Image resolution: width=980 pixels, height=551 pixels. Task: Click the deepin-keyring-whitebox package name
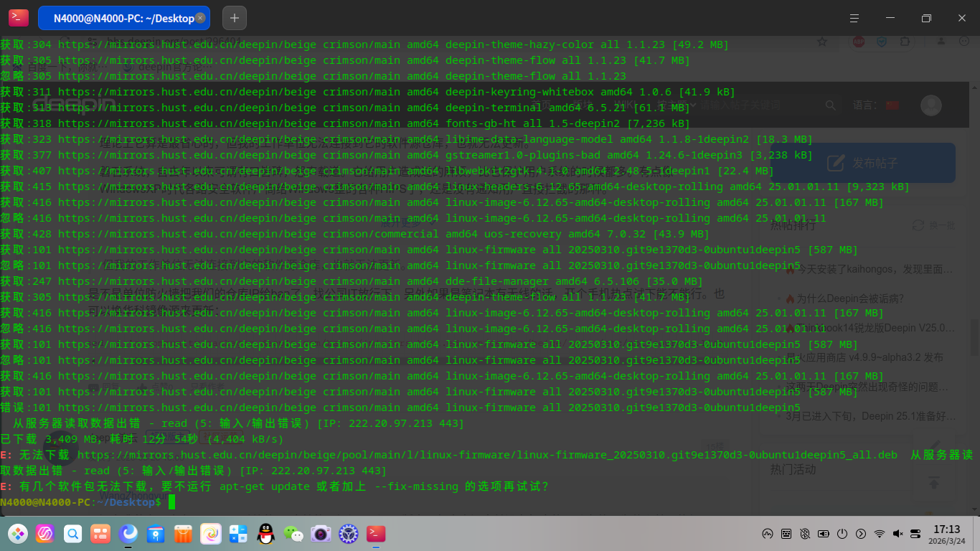coord(519,92)
